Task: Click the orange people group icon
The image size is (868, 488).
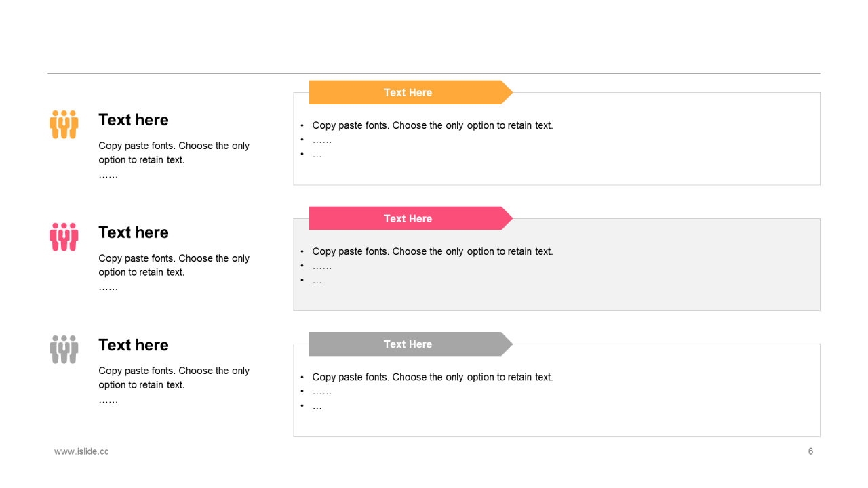Action: point(64,125)
